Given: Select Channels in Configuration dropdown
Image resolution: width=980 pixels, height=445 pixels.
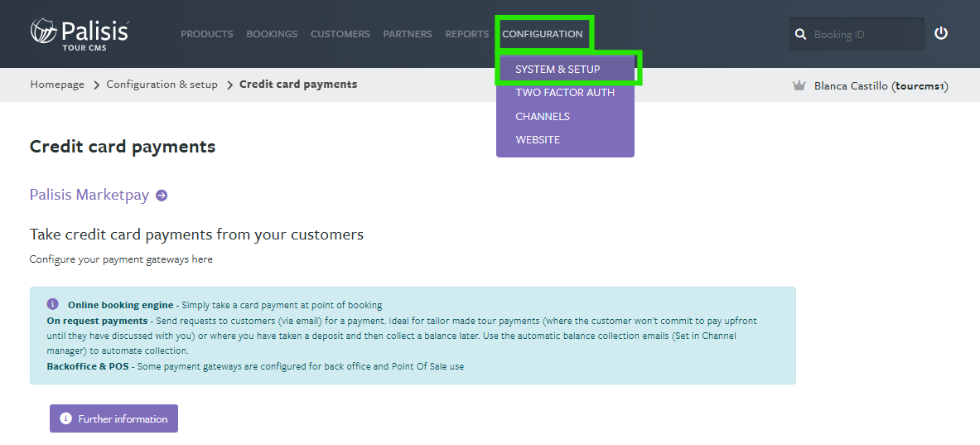Looking at the screenshot, I should [543, 116].
